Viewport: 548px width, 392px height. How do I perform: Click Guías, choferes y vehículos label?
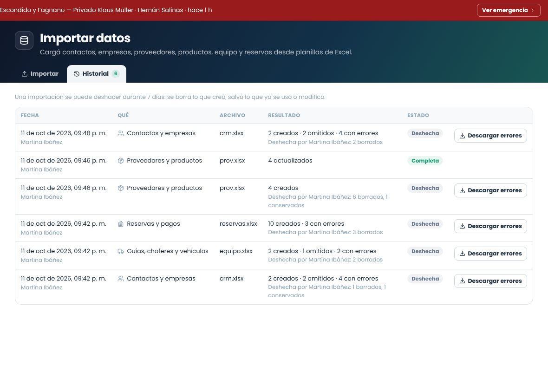167,251
